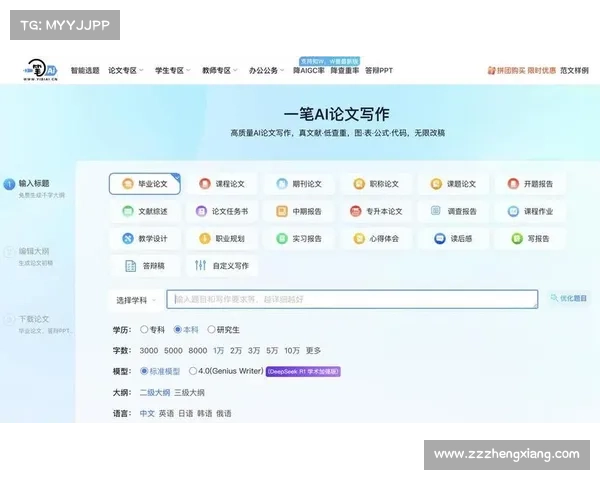Open the 答辩PPT navigation item
The height and width of the screenshot is (480, 600).
pos(380,71)
